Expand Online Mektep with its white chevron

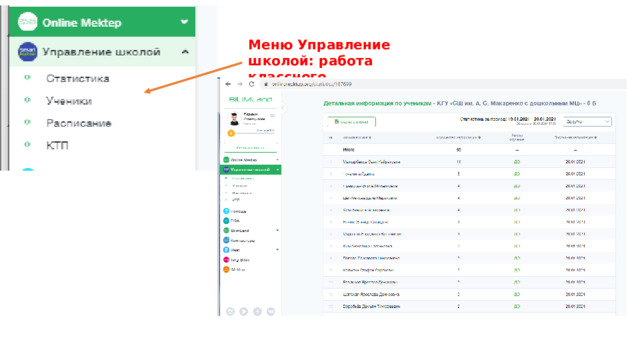click(184, 22)
